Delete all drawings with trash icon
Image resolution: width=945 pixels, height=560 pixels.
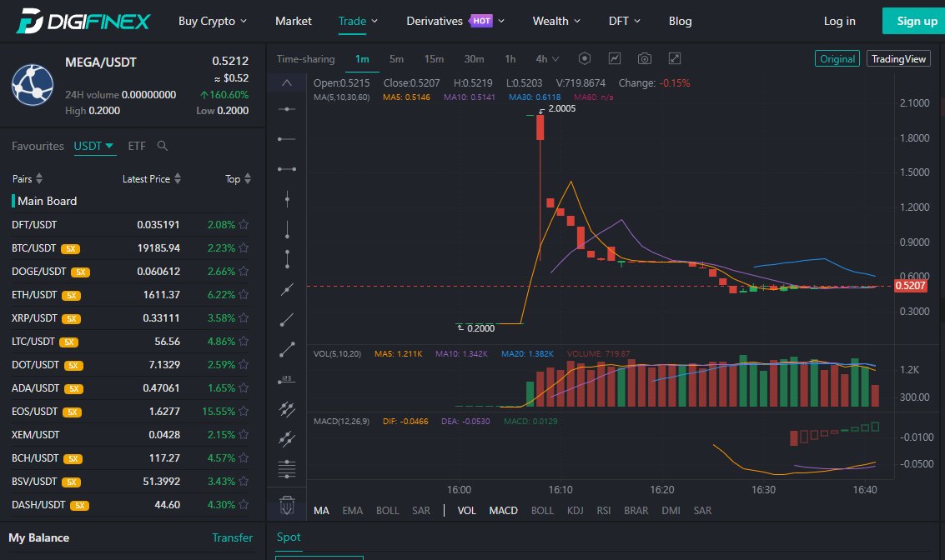[287, 505]
